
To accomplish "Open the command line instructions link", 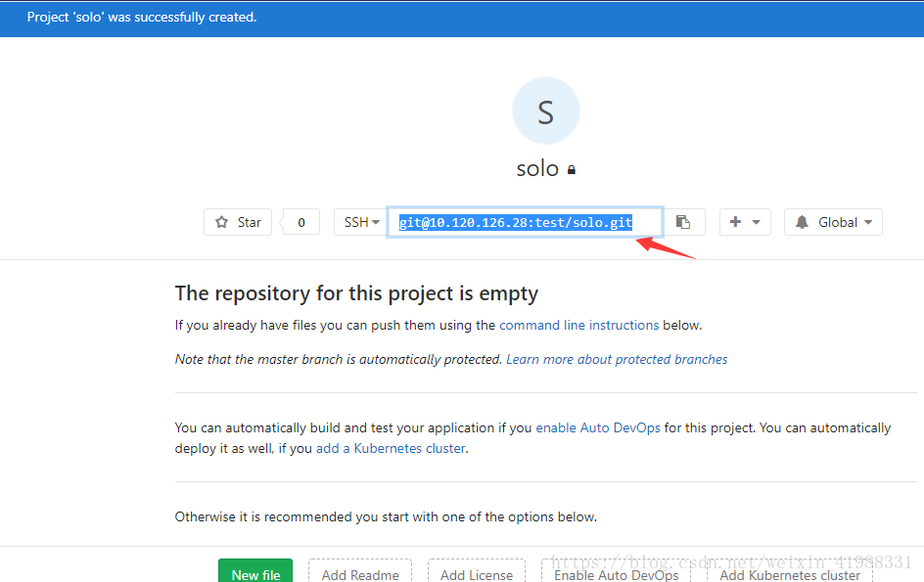I will click(x=578, y=325).
